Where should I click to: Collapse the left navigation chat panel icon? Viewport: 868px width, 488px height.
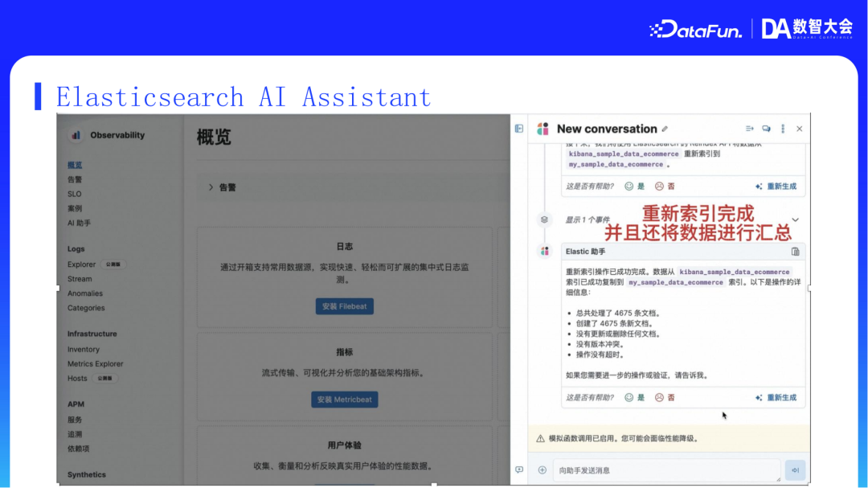[x=518, y=127]
